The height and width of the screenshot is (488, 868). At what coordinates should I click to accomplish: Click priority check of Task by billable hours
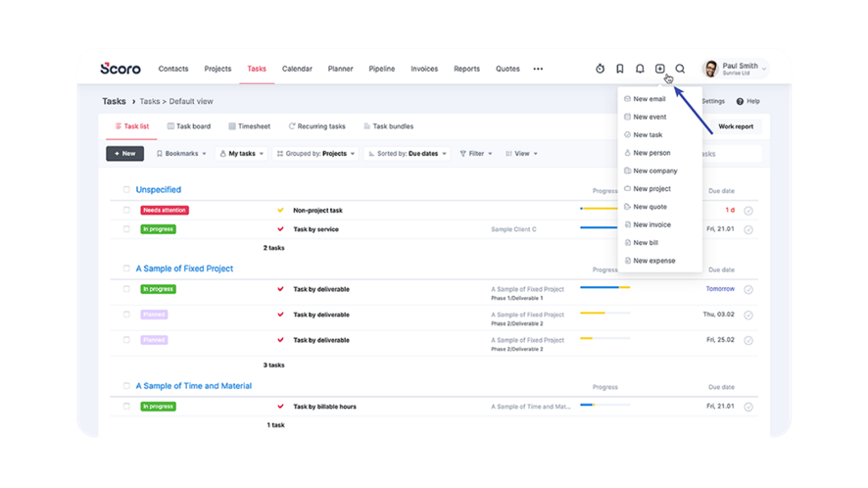tap(280, 407)
